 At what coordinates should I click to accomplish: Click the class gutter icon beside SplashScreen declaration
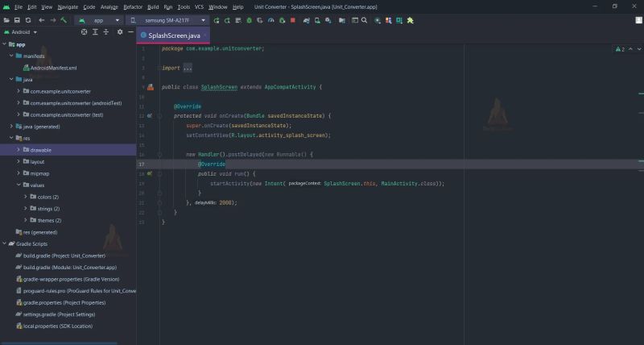[151, 87]
